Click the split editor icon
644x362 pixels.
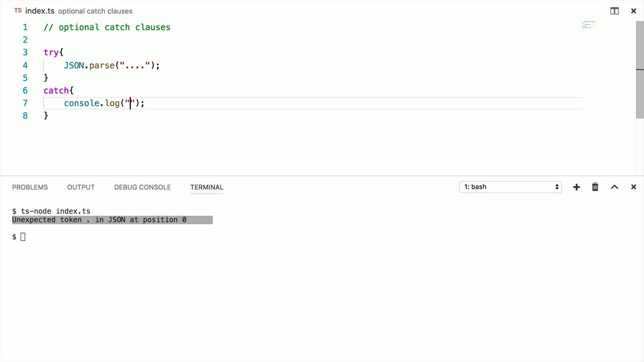(614, 11)
